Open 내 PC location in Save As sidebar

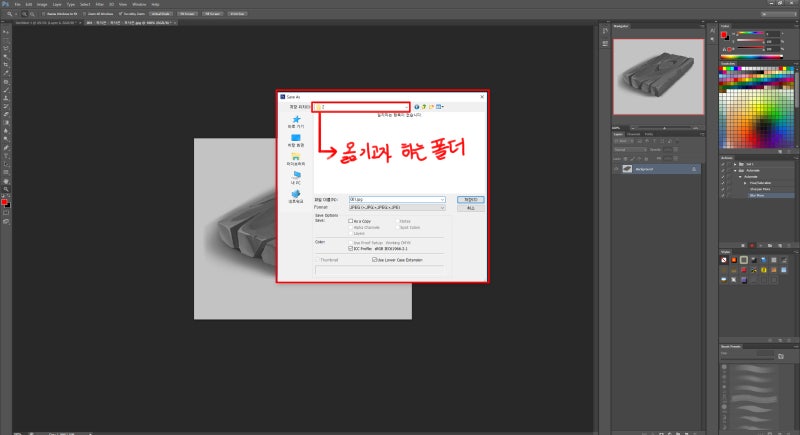[x=296, y=177]
